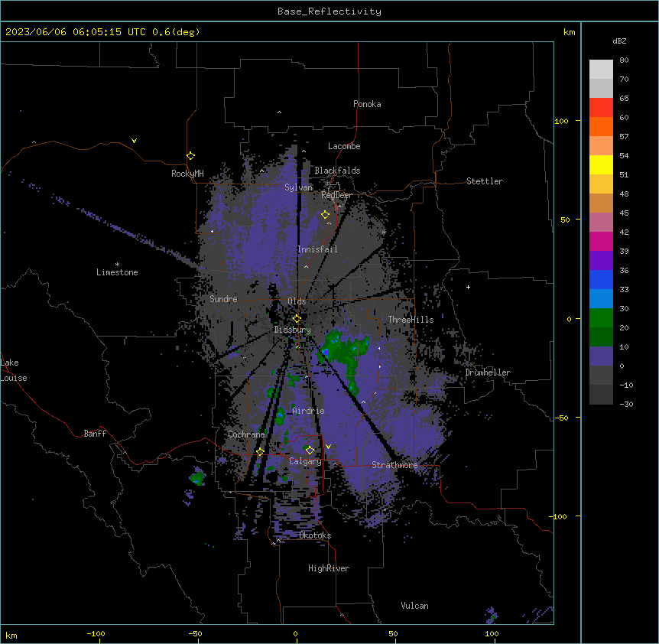
Task: Select the Lacombe label
Action: point(344,146)
